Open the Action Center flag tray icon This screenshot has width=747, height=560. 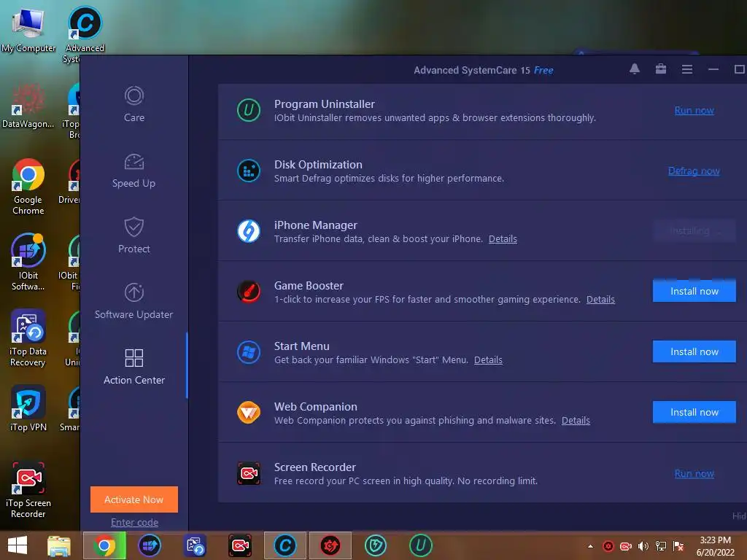[678, 546]
